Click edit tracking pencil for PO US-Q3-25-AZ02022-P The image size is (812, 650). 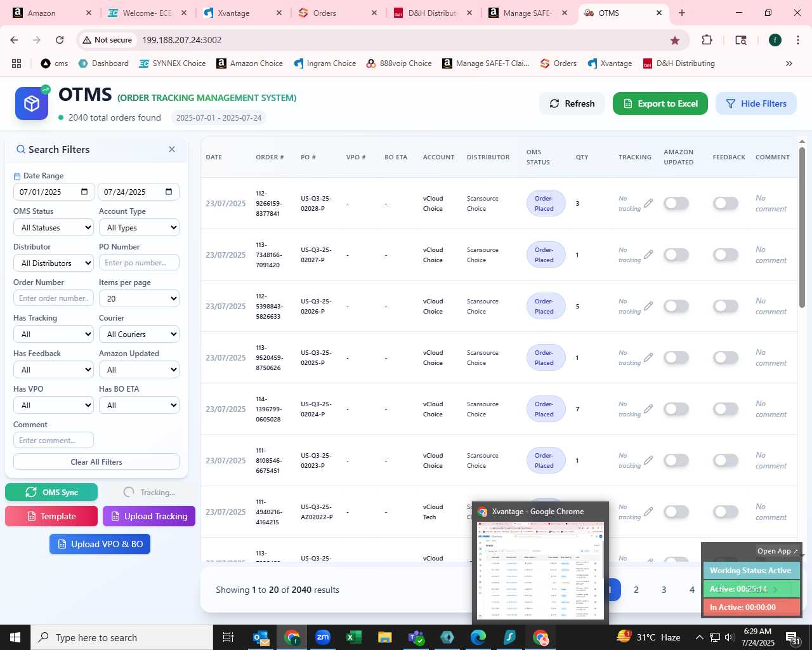point(648,512)
